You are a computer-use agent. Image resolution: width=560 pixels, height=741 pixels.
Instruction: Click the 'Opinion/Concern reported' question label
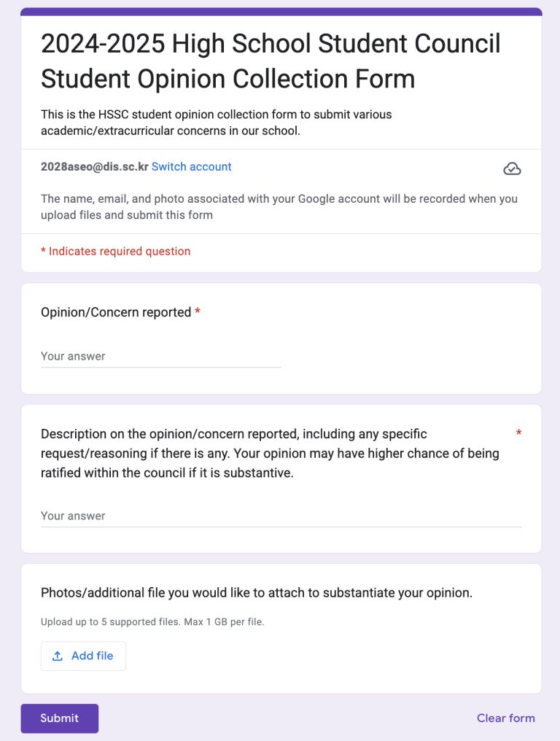pos(116,312)
